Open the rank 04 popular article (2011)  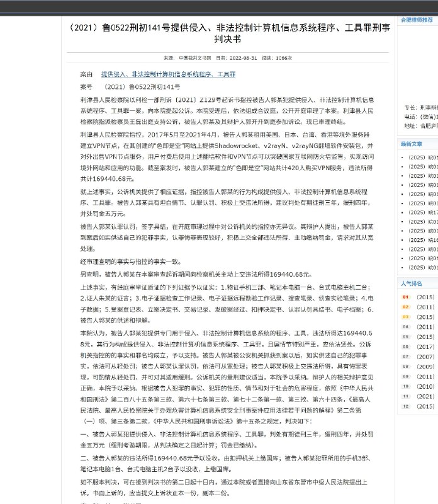(x=425, y=327)
